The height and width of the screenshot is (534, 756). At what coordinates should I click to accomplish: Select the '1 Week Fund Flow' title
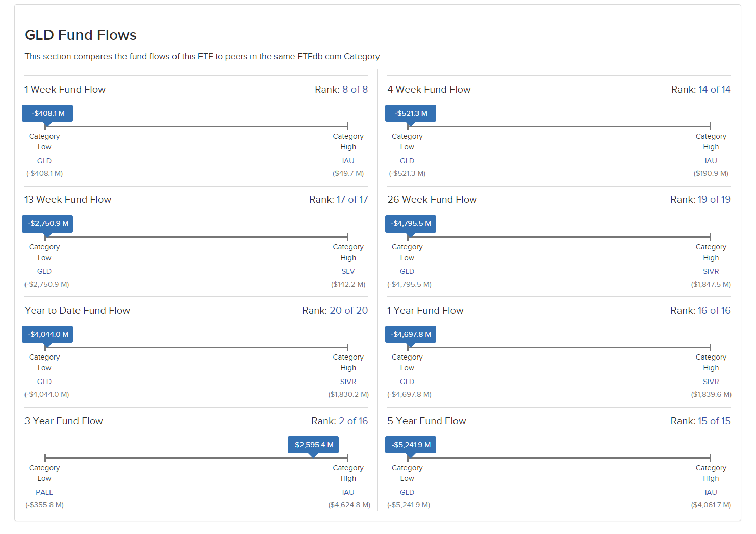(65, 90)
